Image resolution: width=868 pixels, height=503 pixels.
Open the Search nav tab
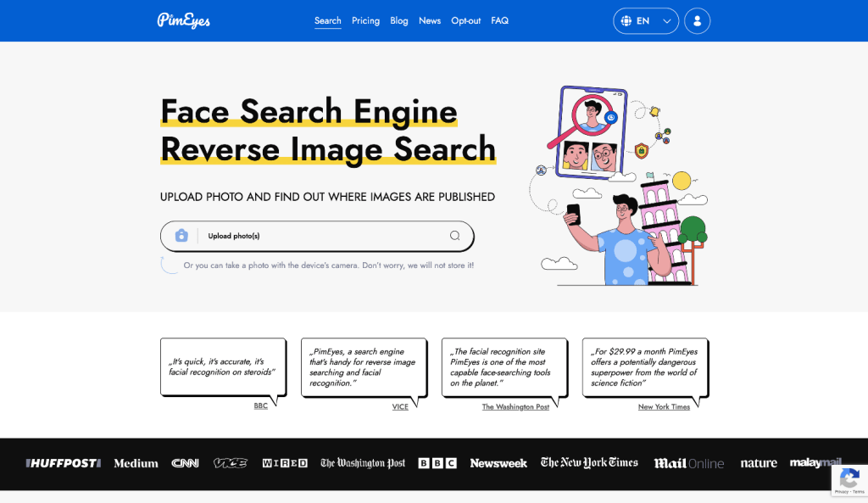tap(328, 20)
